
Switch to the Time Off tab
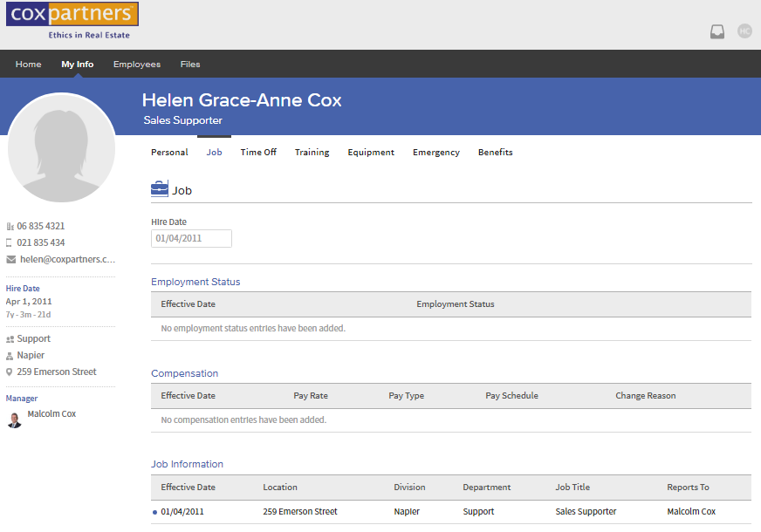pos(258,153)
